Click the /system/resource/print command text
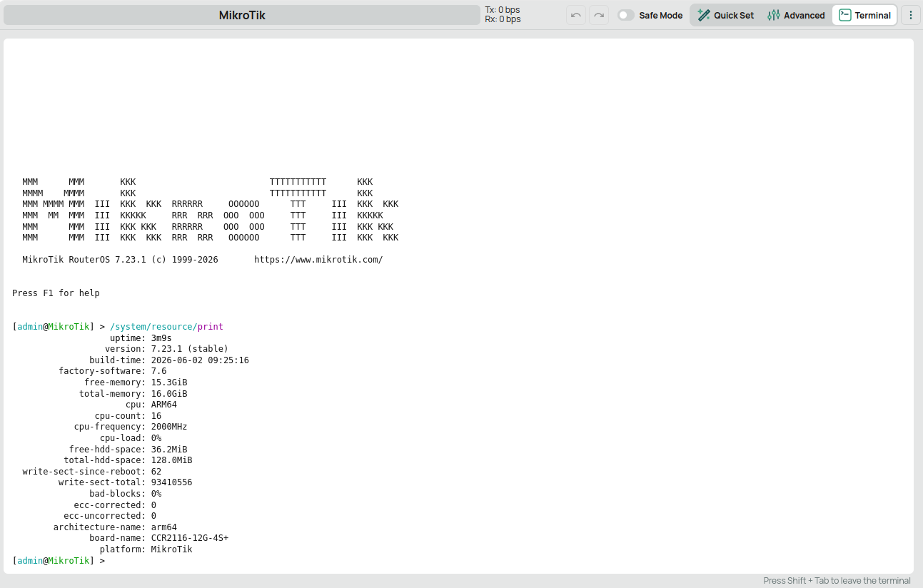This screenshot has width=923, height=588. coord(166,327)
